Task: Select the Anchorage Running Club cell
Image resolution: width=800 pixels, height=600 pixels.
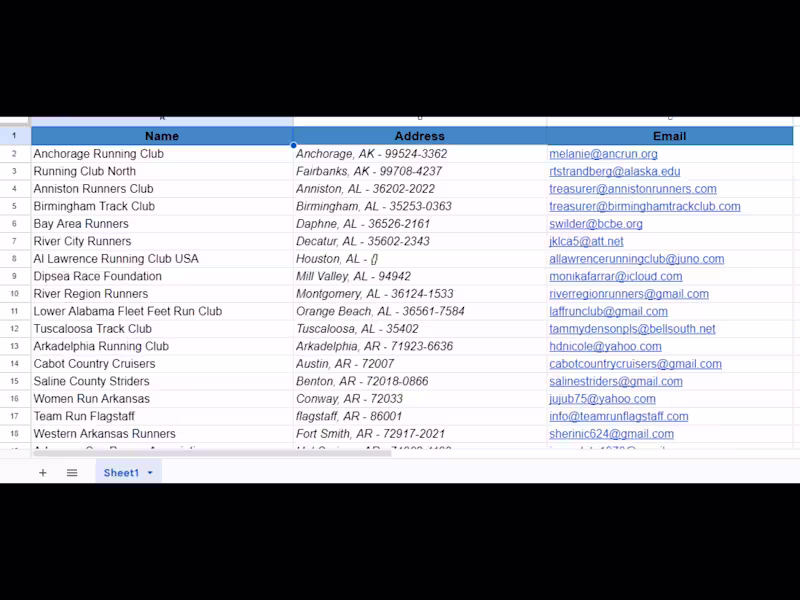Action: coord(162,154)
